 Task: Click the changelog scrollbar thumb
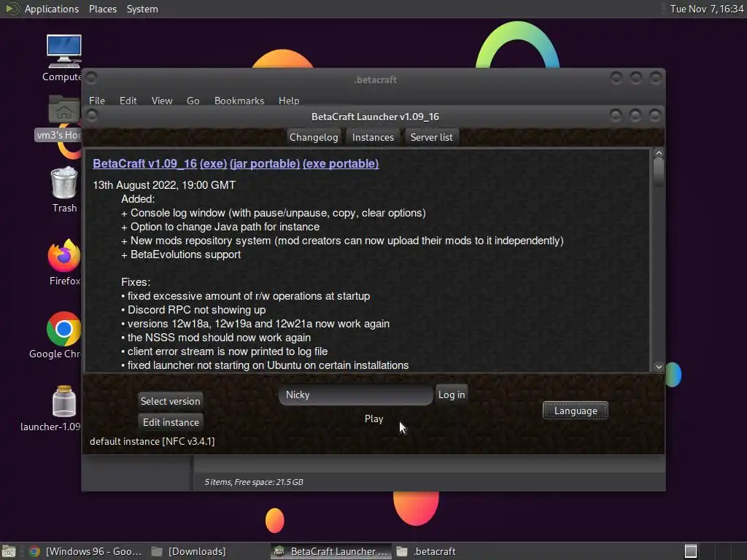coord(659,171)
